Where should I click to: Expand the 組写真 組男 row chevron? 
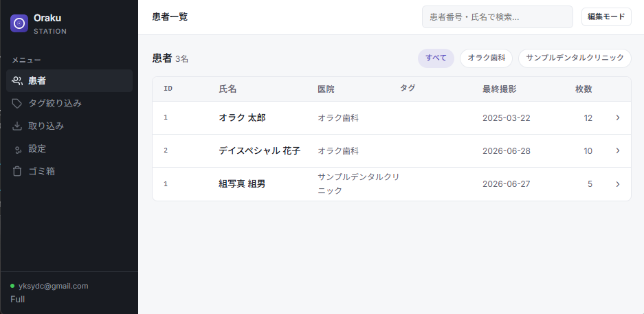pos(617,184)
